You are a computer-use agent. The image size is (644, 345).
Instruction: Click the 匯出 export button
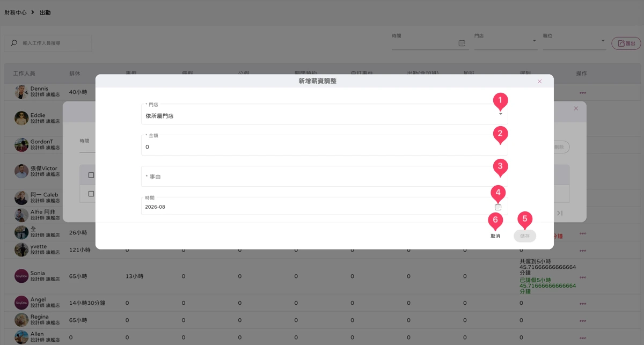(626, 43)
